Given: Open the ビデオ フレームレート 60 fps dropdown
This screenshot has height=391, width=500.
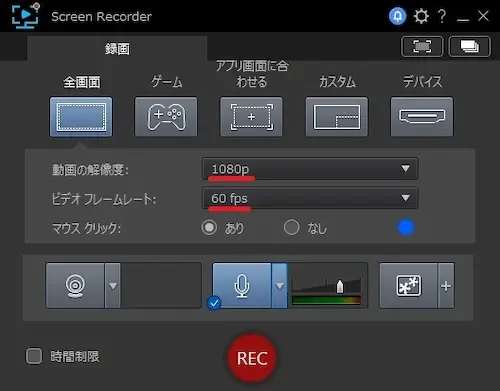Looking at the screenshot, I should point(310,198).
